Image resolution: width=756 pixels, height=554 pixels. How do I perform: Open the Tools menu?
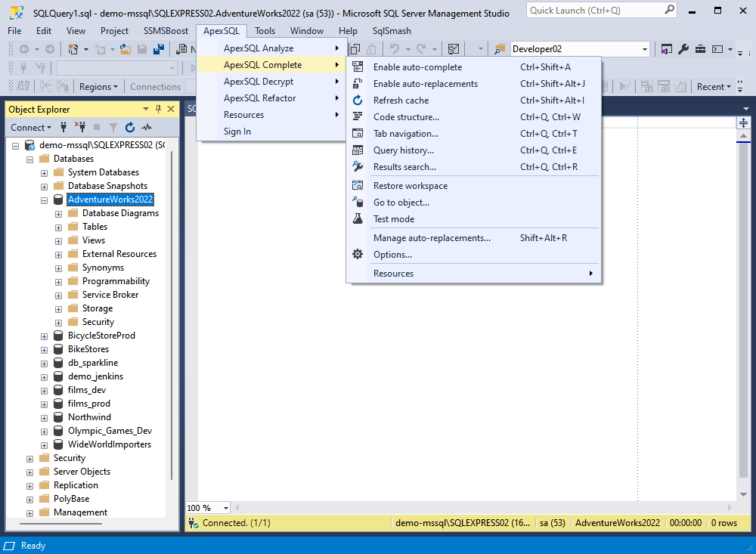[265, 31]
